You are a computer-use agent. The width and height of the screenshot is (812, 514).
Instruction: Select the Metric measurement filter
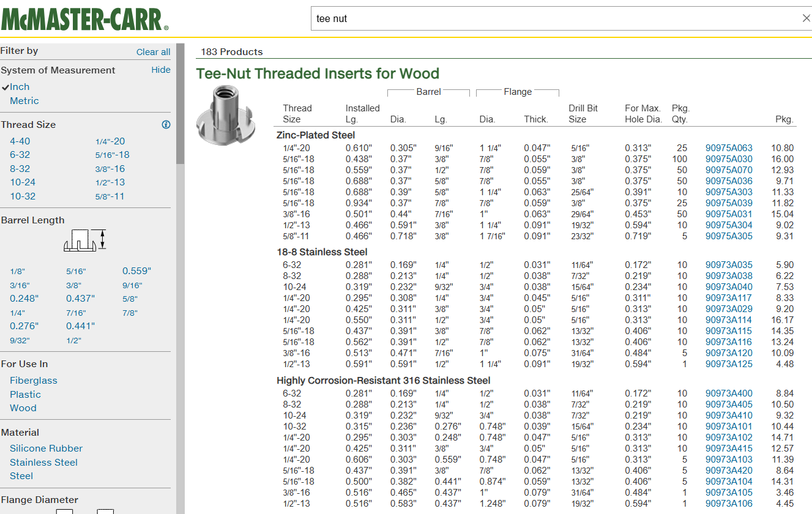point(24,101)
